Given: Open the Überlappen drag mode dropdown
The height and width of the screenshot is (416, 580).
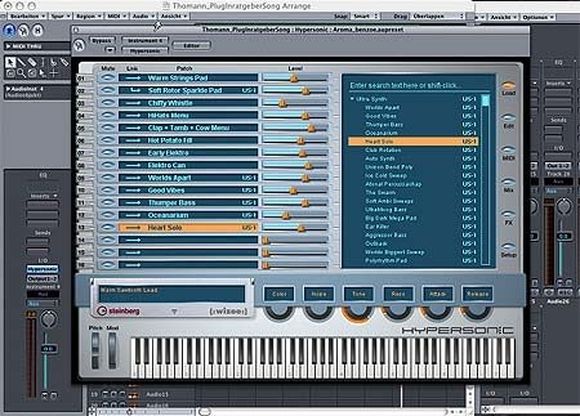Looking at the screenshot, I should coord(438,16).
